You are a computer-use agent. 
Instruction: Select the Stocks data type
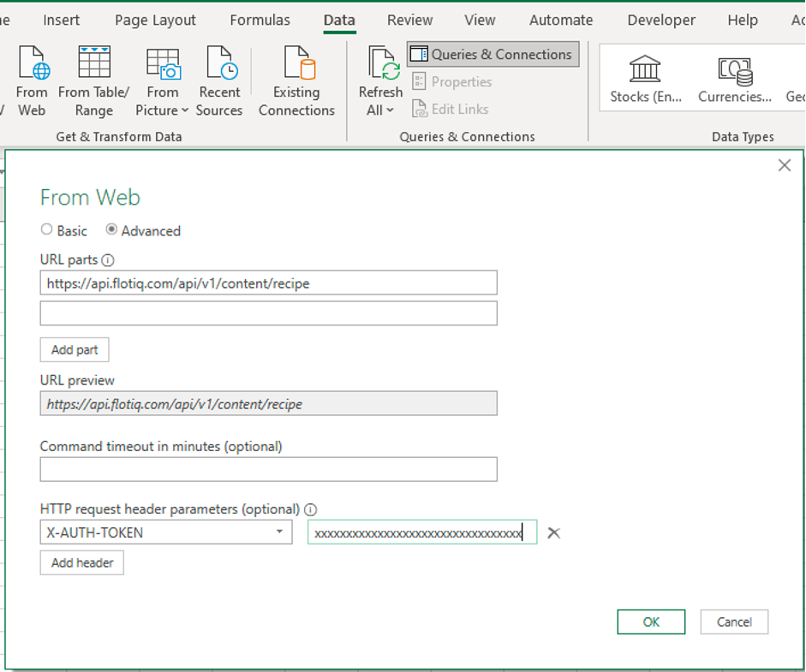[646, 79]
